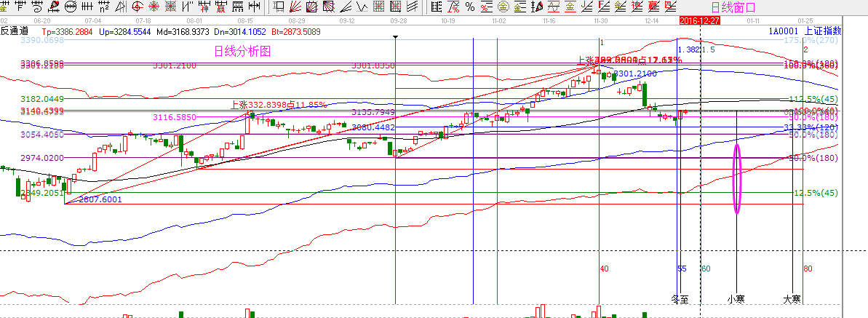Select the horizontal width arrows tool
Screen dimensions: 868x318
[254, 7]
